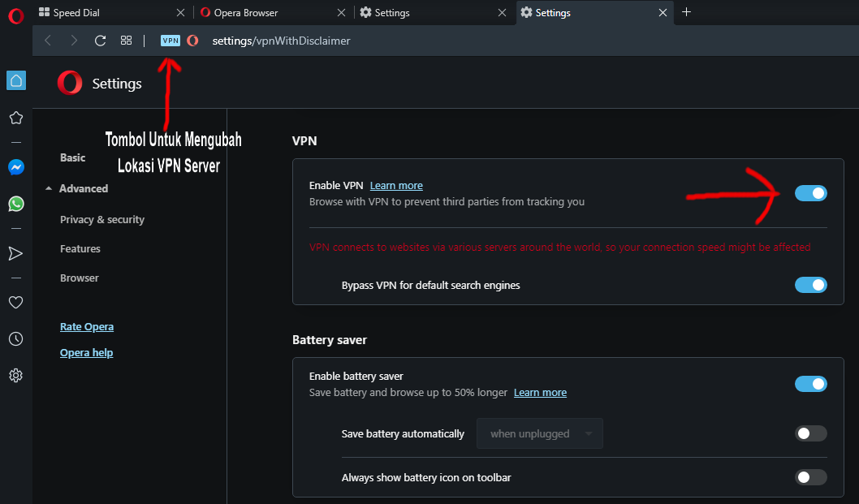Turn off the Enable VPN toggle

(x=811, y=193)
